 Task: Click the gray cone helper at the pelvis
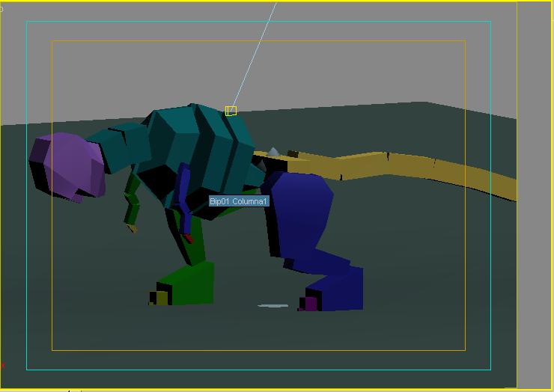pyautogui.click(x=273, y=152)
